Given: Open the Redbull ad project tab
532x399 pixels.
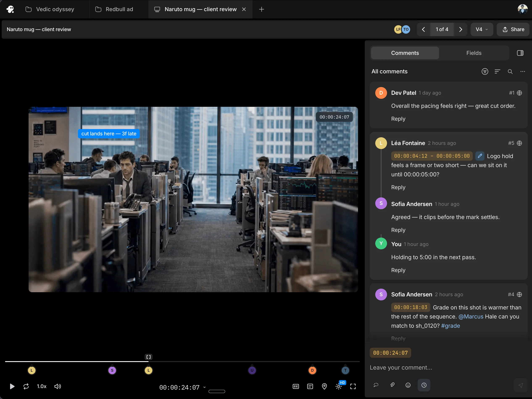Looking at the screenshot, I should click(114, 9).
